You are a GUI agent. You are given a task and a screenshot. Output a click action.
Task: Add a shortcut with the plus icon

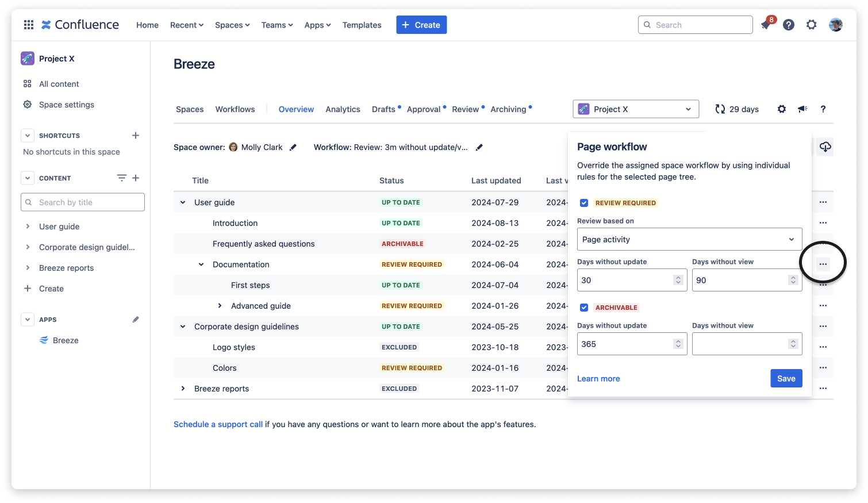136,136
